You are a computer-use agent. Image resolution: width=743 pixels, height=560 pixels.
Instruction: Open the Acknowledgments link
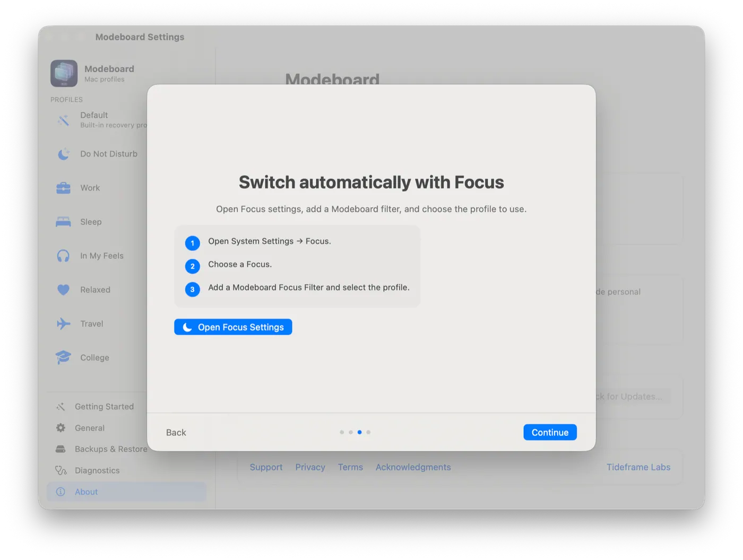click(413, 467)
